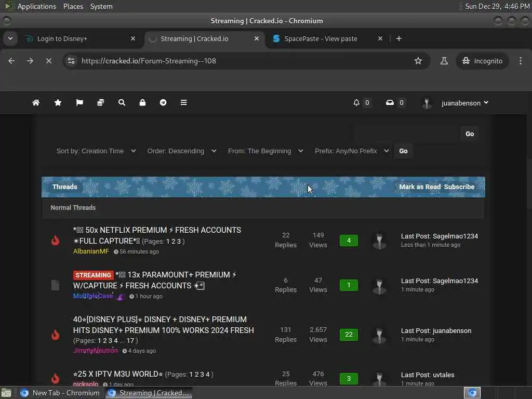Click last poster avatar in Paramount+ thread row
This screenshot has width=532, height=399.
click(x=379, y=286)
